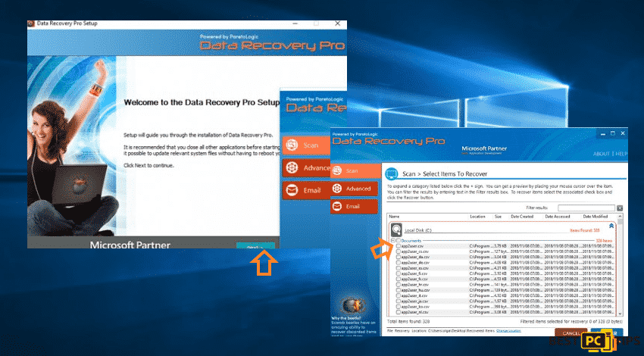Check the box for app2user_cs.csv

399,251
